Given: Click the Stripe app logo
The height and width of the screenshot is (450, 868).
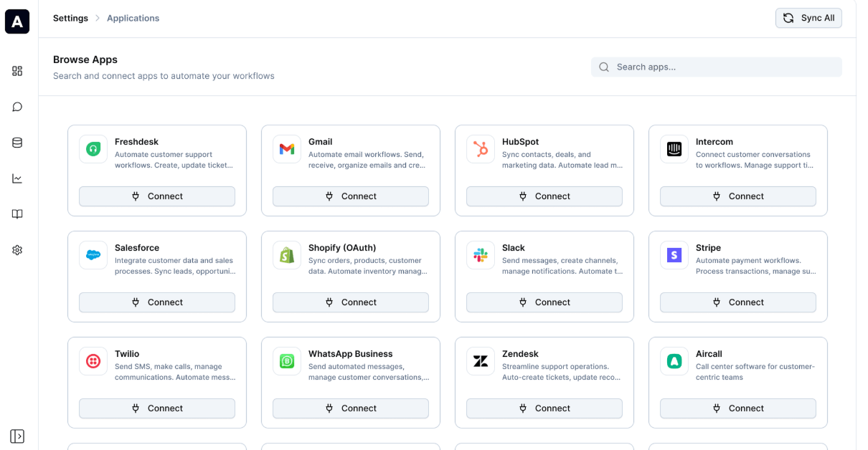Looking at the screenshot, I should click(x=674, y=255).
